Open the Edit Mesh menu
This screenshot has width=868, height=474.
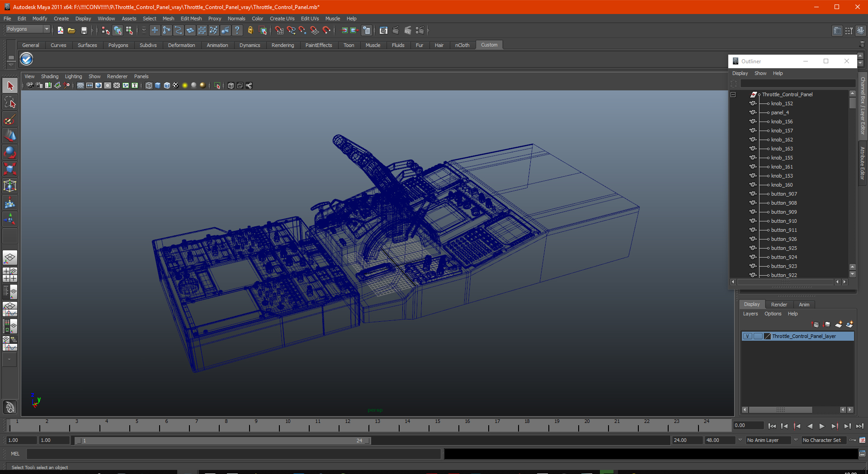pyautogui.click(x=191, y=19)
